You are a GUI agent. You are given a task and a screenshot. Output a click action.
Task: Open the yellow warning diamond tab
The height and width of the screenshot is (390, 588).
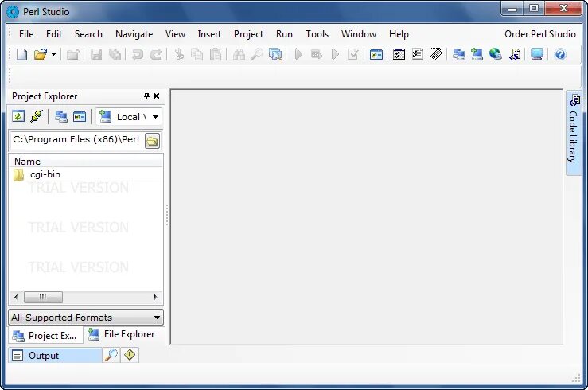130,355
